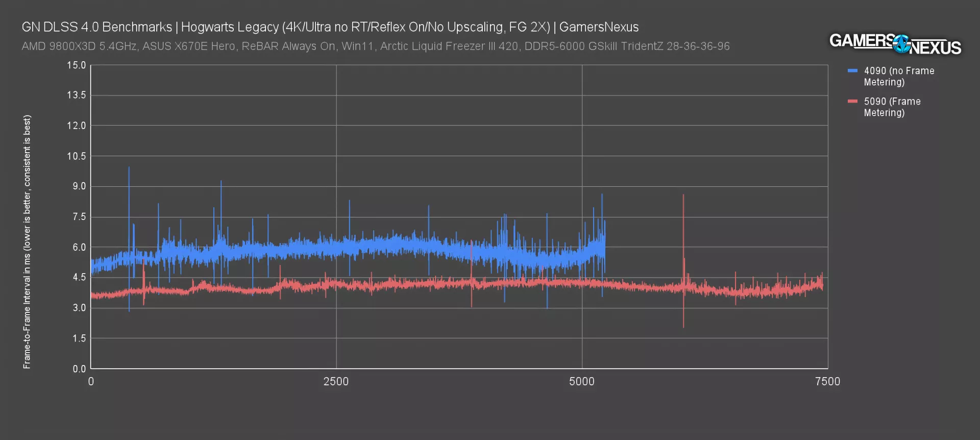This screenshot has height=440, width=980.
Task: Click the 4.5 tick label on the y-axis
Action: (79, 277)
